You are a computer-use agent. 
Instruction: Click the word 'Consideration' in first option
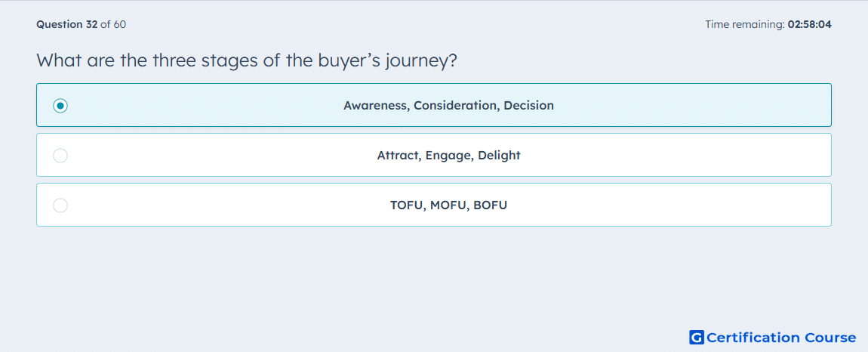click(x=457, y=105)
